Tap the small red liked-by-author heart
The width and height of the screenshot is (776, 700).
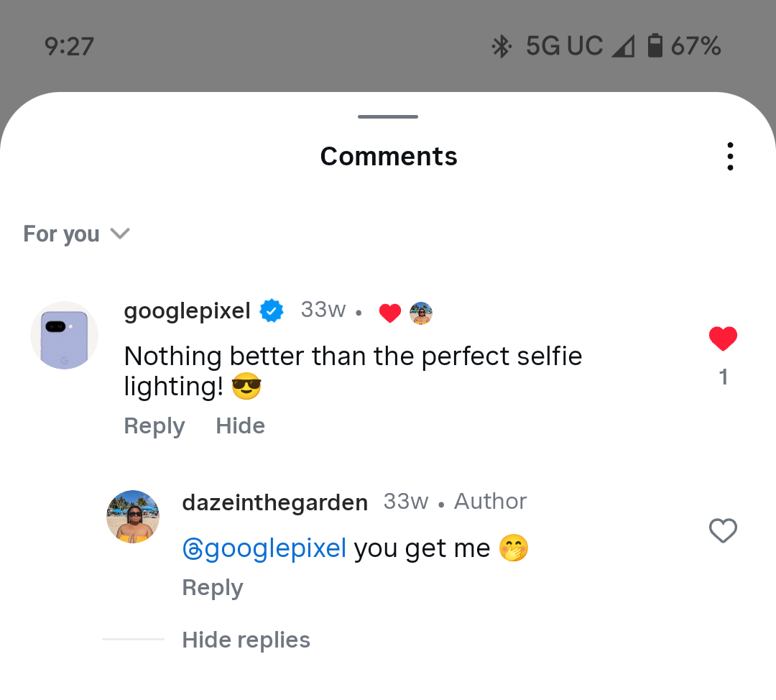click(389, 313)
